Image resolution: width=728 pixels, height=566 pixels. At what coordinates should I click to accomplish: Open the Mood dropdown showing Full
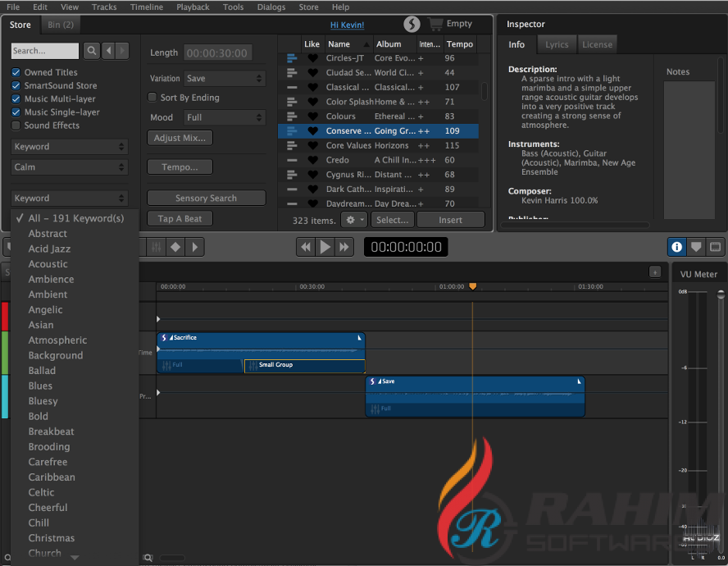point(225,117)
